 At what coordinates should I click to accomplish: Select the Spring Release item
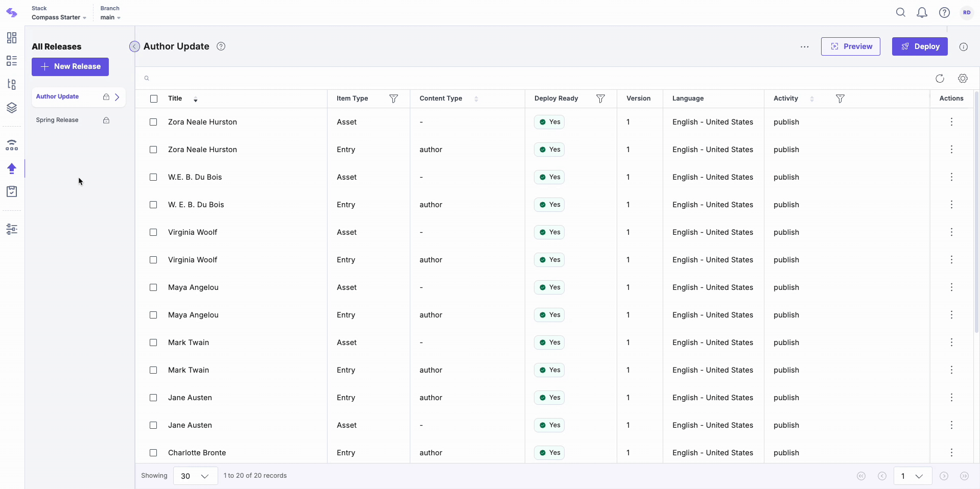point(78,120)
